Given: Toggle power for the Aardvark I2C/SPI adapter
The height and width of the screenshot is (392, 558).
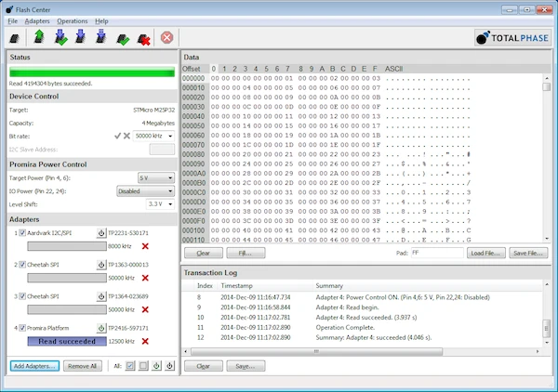Looking at the screenshot, I should pos(101,233).
